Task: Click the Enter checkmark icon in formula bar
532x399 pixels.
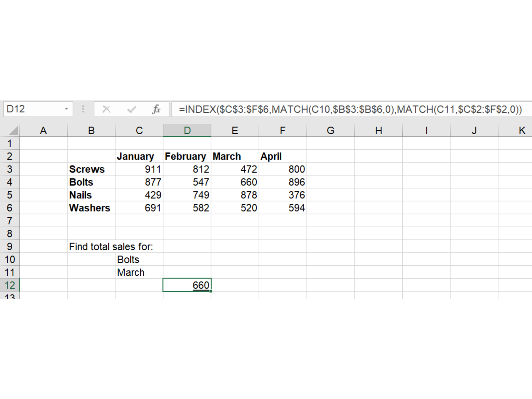Action: tap(132, 109)
